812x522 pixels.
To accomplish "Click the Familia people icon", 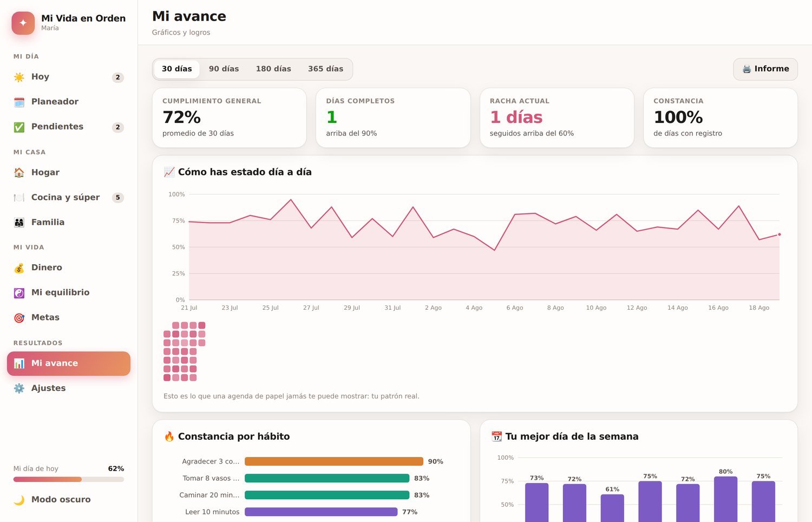I will pos(19,223).
